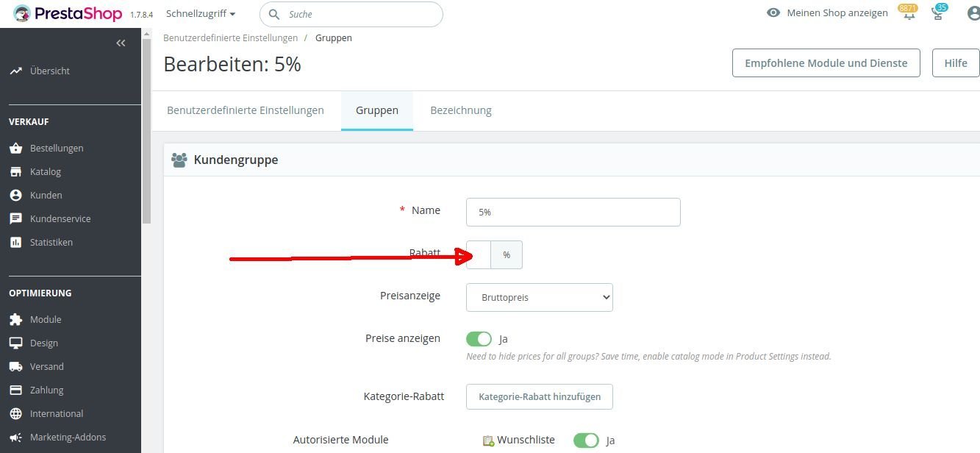The height and width of the screenshot is (453, 980).
Task: Click the Bestellungen basket icon
Action: click(x=16, y=148)
